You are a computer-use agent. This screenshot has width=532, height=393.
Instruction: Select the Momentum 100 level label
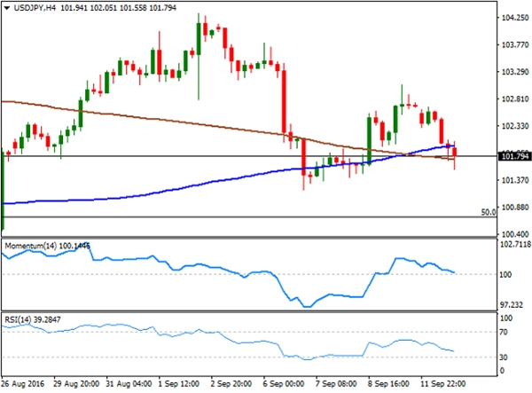pyautogui.click(x=505, y=274)
